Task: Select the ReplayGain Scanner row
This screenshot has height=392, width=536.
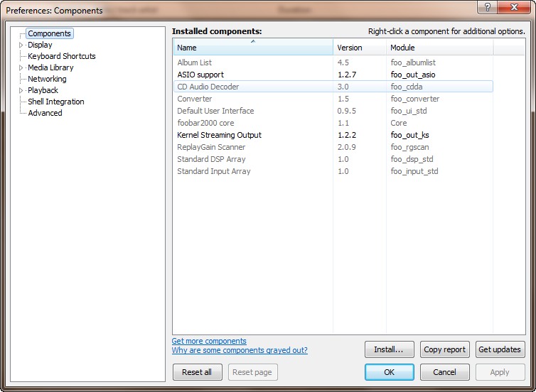Action: click(333, 147)
